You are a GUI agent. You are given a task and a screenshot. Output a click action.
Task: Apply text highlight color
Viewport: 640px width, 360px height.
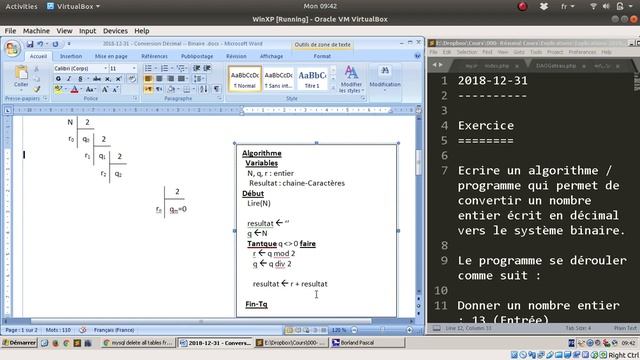click(58, 89)
